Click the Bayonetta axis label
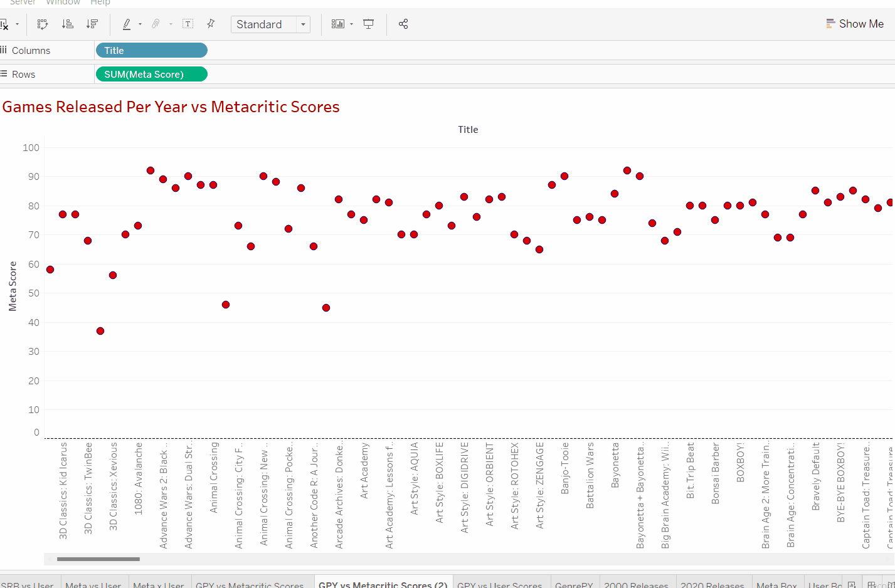Viewport: 895px width, 588px height. click(x=615, y=465)
